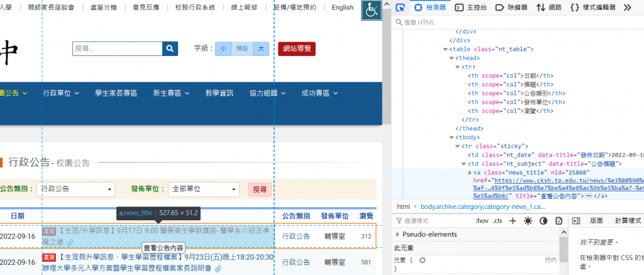644x275 pixels.
Task: Open the 教學資訊 navigation item
Action: tap(219, 93)
